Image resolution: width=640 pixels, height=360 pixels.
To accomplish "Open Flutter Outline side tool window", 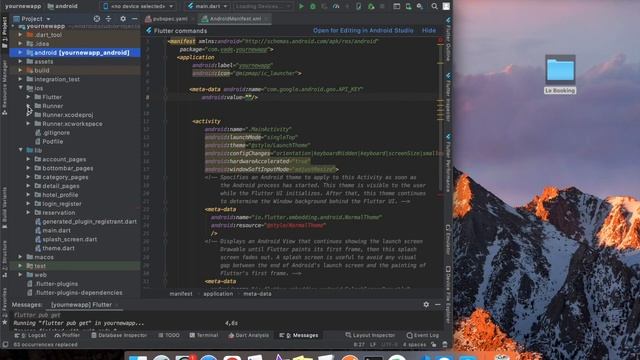I will tap(448, 40).
